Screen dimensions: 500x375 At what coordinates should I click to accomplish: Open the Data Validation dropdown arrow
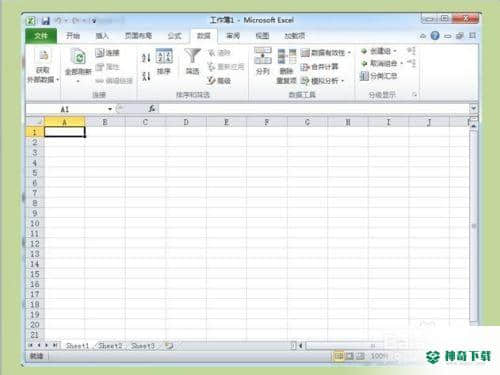pyautogui.click(x=349, y=53)
